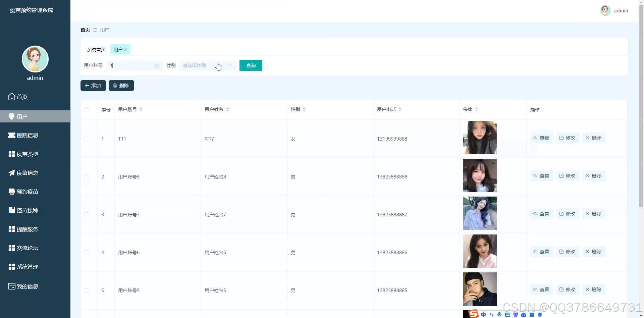Click the 删除 batch button
Viewport: 644px width, 318px height.
click(121, 86)
